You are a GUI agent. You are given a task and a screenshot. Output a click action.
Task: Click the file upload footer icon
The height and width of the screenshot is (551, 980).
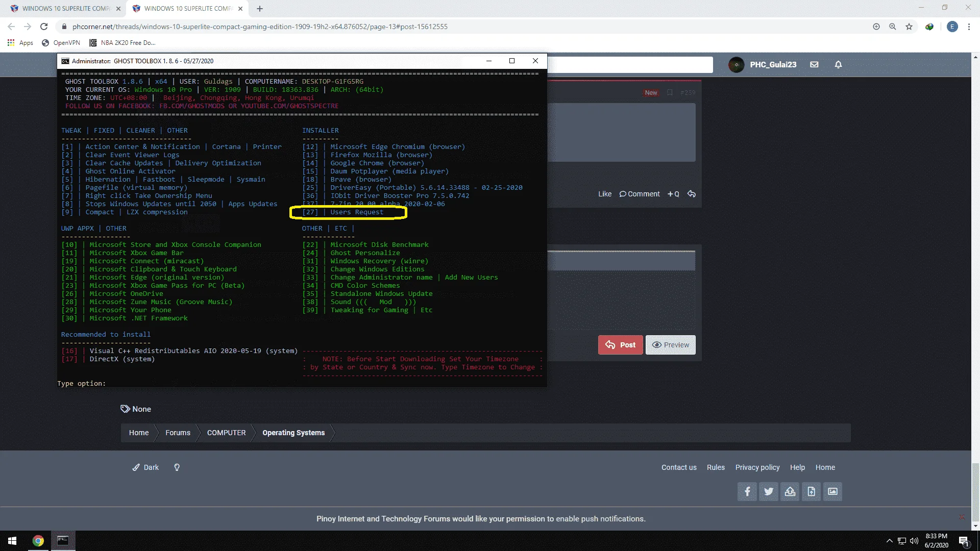pyautogui.click(x=812, y=492)
